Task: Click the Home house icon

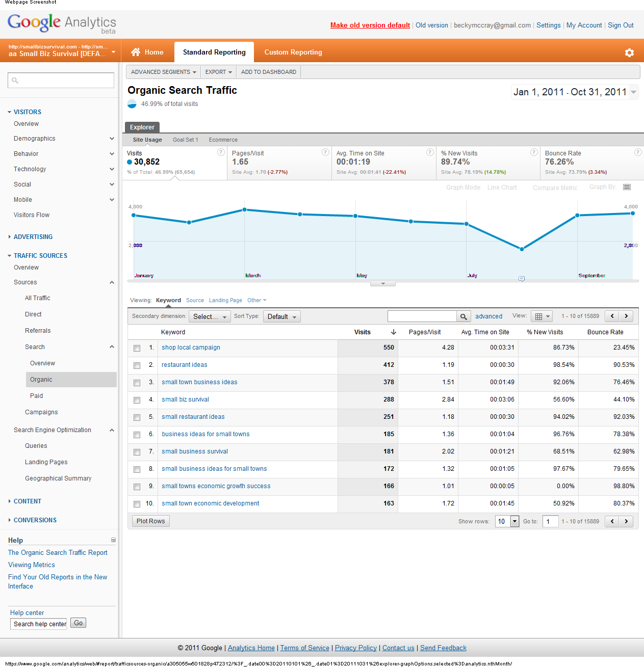Action: pyautogui.click(x=136, y=52)
